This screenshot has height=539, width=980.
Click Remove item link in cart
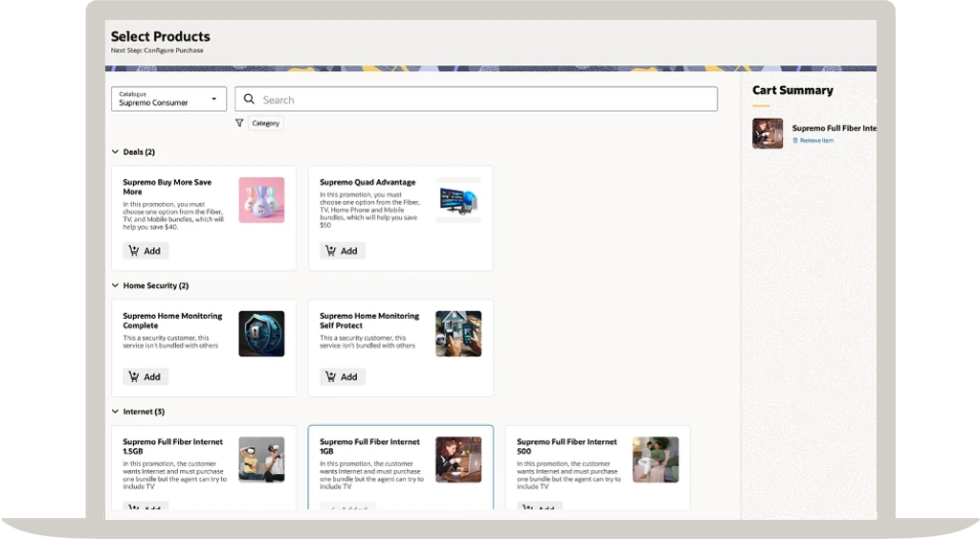tap(816, 141)
